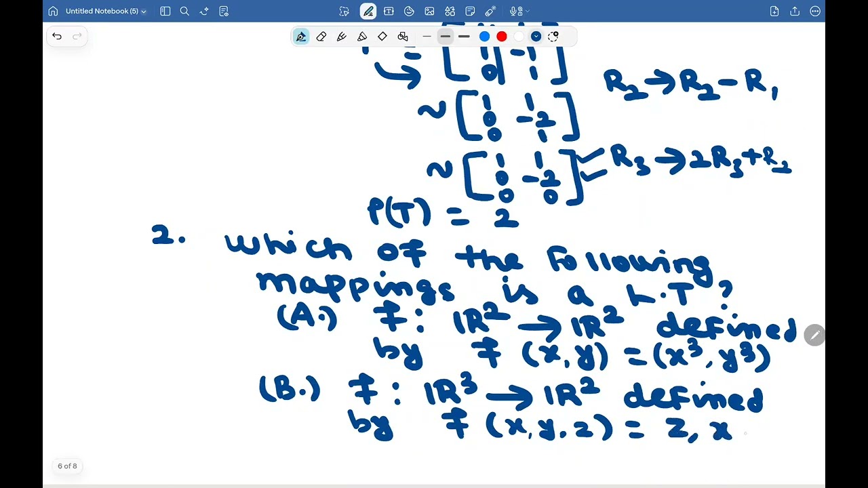
Task: Tap the floating pencil edit button
Action: 814,335
